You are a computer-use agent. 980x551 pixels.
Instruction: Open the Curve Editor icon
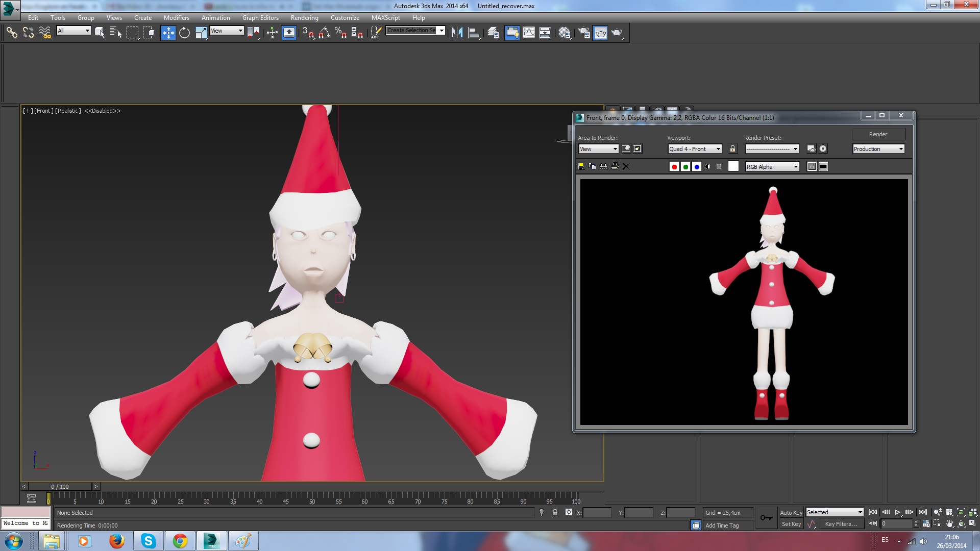[529, 33]
